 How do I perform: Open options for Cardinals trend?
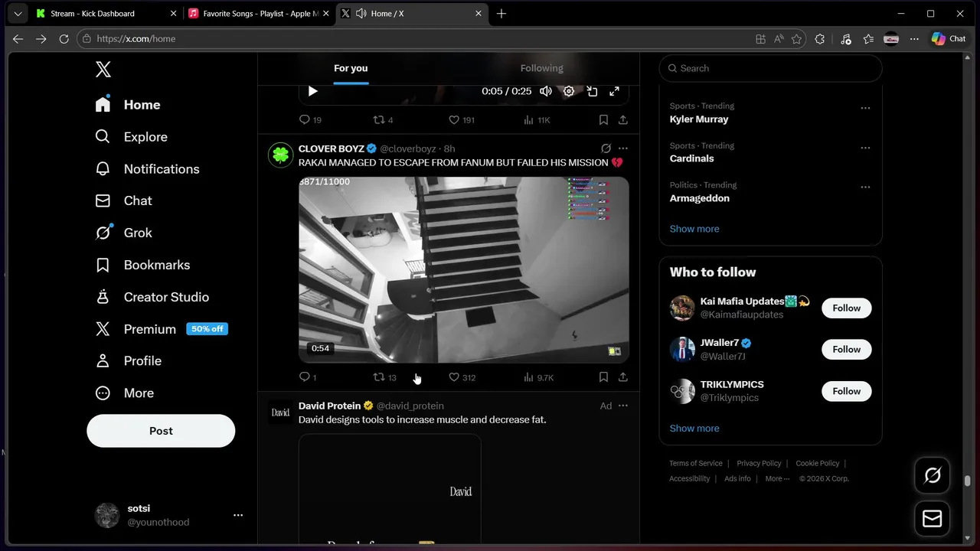(865, 148)
